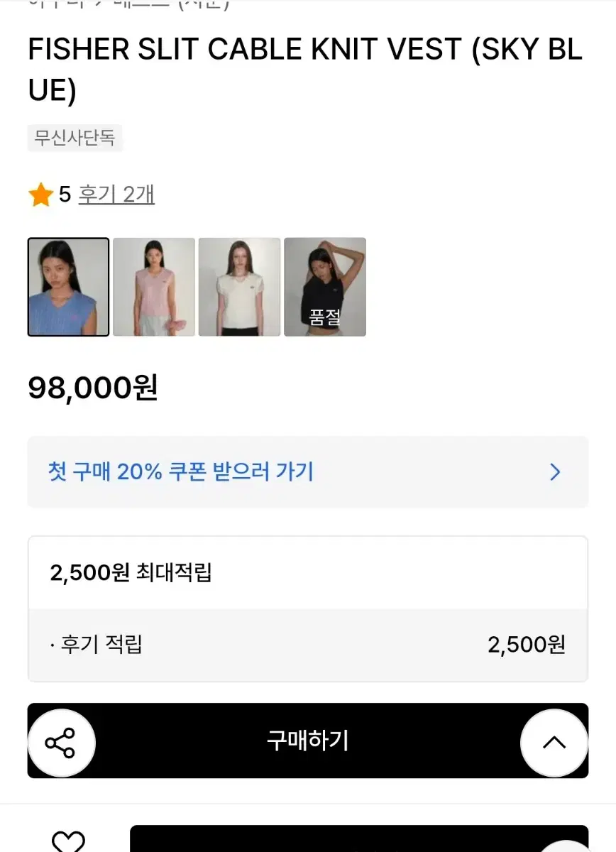Click the 98,000원 price text
The height and width of the screenshot is (852, 616).
(x=93, y=388)
